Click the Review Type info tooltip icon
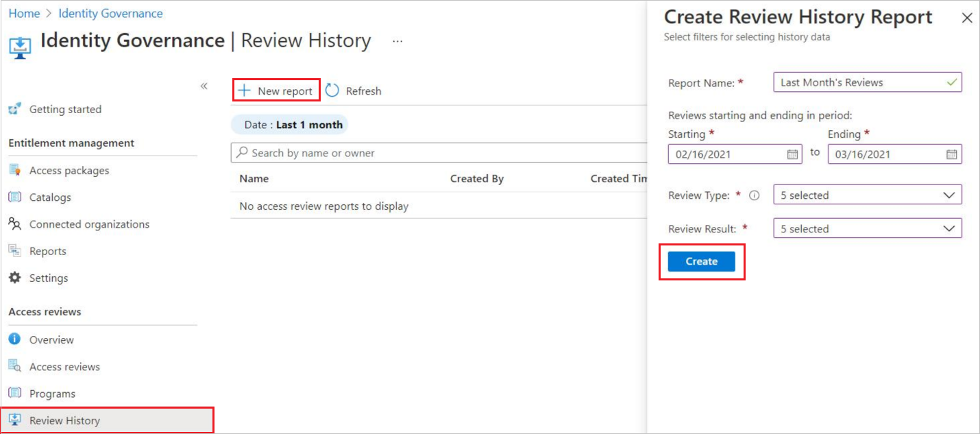The width and height of the screenshot is (980, 434). pos(754,195)
